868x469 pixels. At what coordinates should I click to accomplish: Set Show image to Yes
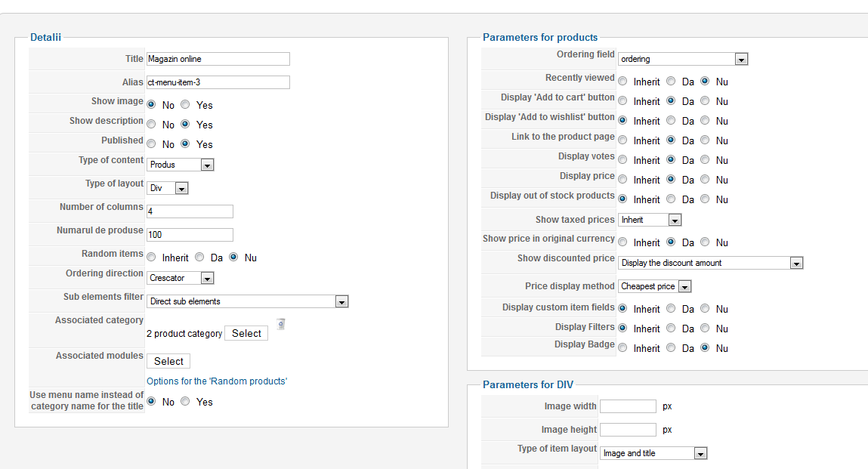click(x=185, y=105)
